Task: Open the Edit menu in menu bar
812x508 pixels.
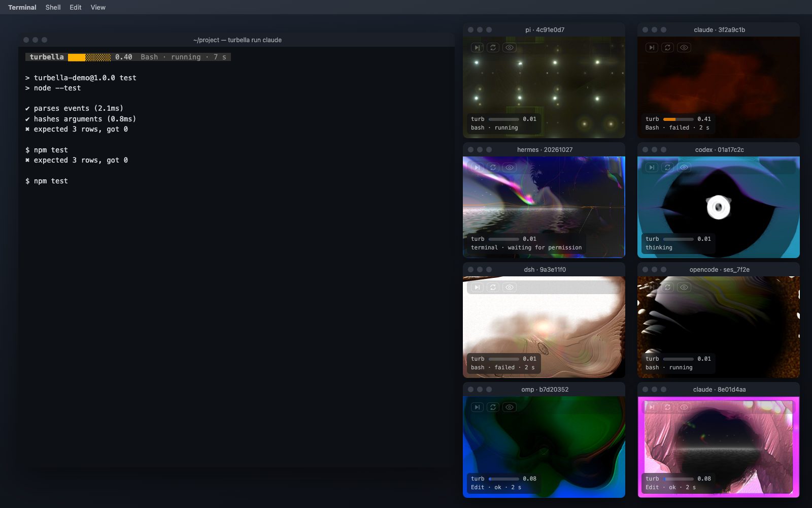Action: pos(76,7)
